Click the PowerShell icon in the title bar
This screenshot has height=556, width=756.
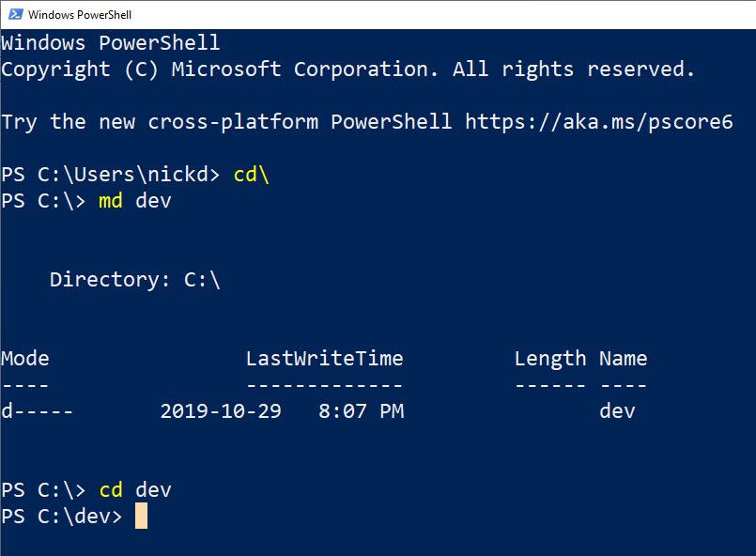[14, 14]
